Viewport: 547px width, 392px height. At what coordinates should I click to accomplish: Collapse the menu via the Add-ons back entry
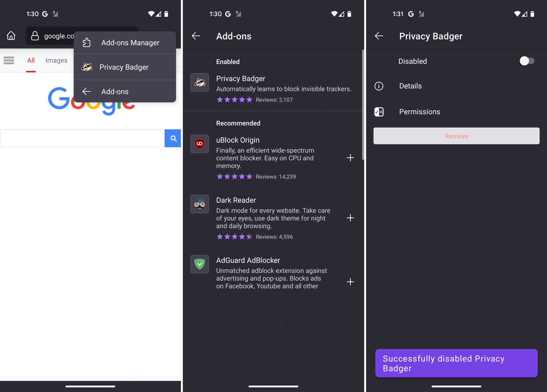[x=87, y=91]
